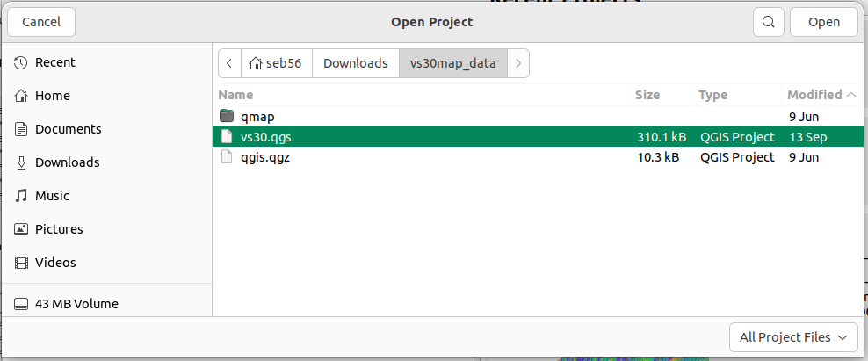Cancel the Open Project dialog
This screenshot has width=868, height=361.
(41, 22)
